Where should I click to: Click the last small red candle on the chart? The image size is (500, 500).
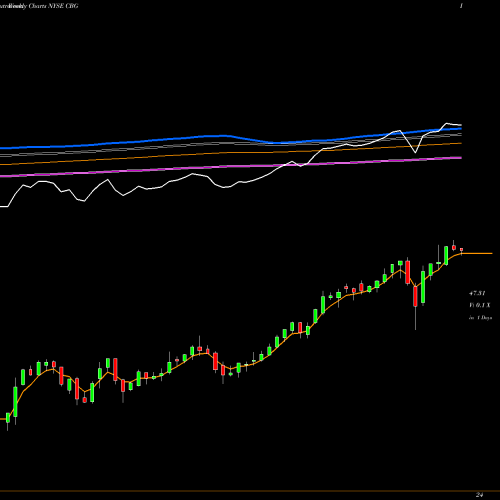tap(461, 250)
